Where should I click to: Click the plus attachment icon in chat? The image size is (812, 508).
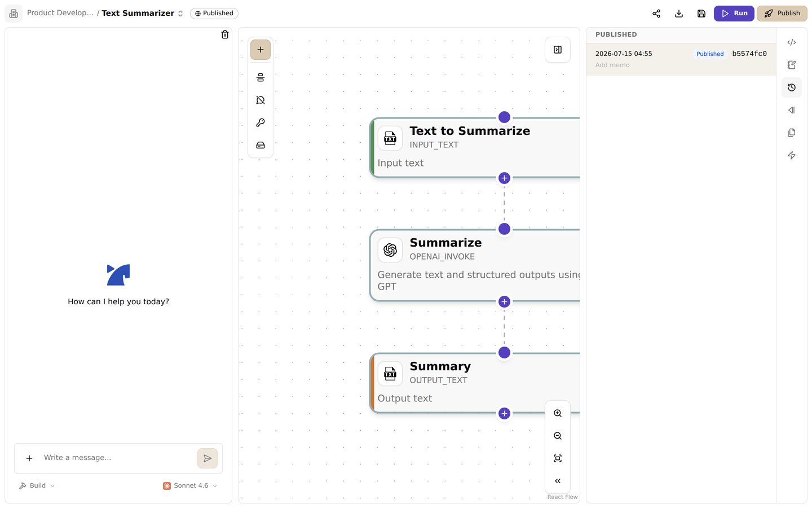tap(29, 458)
